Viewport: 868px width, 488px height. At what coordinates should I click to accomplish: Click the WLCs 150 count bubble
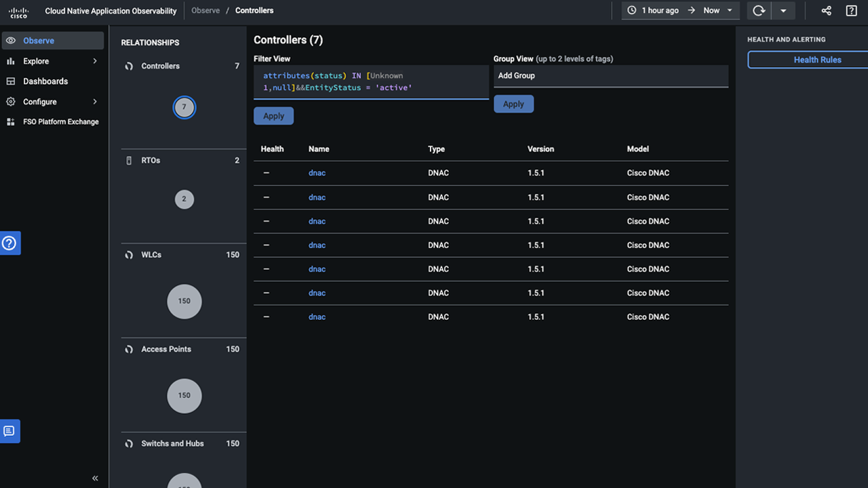click(184, 301)
